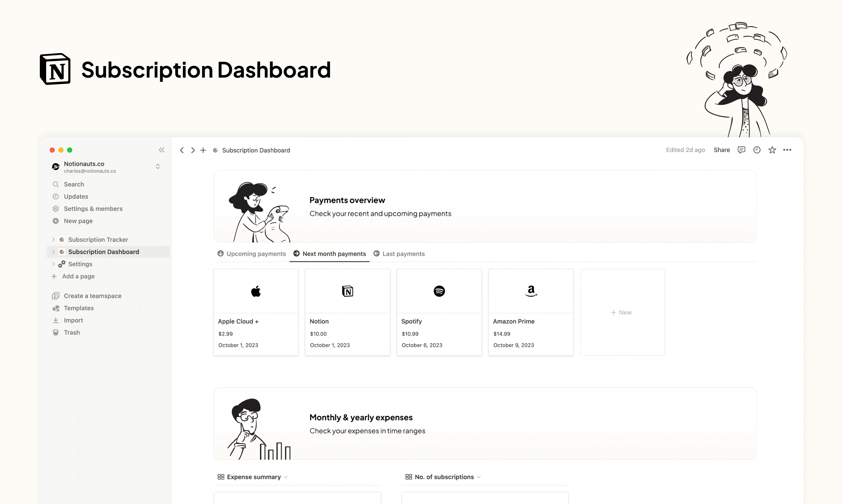This screenshot has height=504, width=843.
Task: Click the No. of subscriptions gallery icon
Action: pos(409,477)
